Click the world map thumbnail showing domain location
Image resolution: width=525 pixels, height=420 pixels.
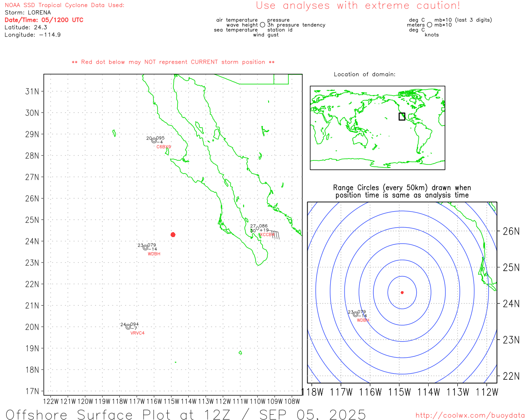click(x=377, y=128)
